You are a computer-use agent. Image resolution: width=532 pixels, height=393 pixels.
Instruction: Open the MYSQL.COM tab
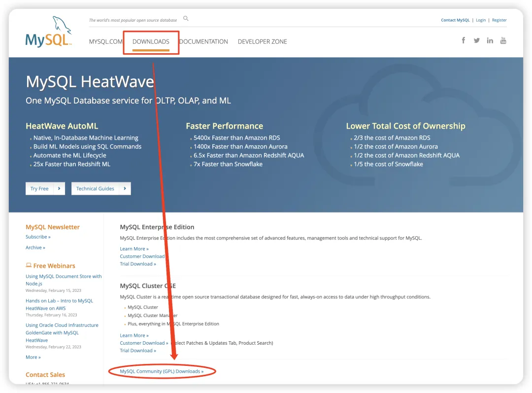point(105,41)
